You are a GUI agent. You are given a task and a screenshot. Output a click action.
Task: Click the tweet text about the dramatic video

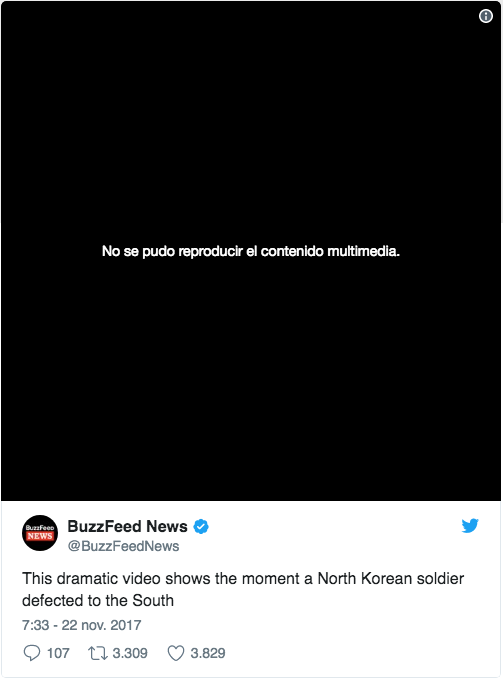click(x=243, y=589)
